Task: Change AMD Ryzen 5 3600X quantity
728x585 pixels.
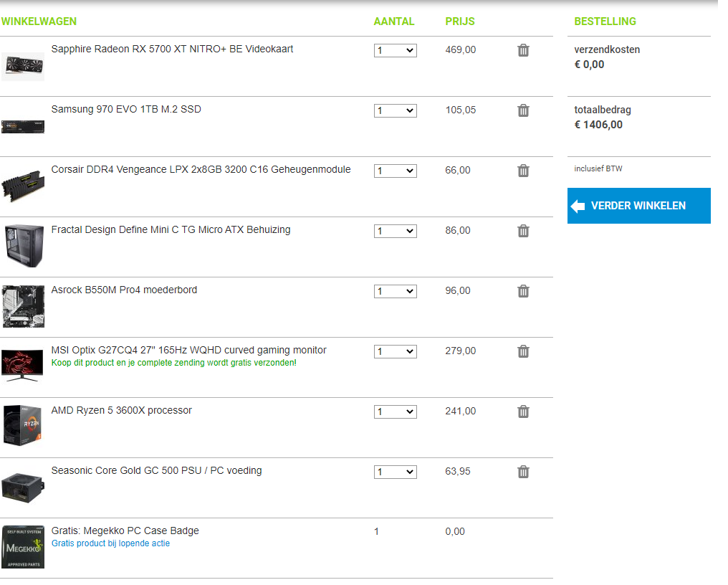Action: (x=395, y=412)
